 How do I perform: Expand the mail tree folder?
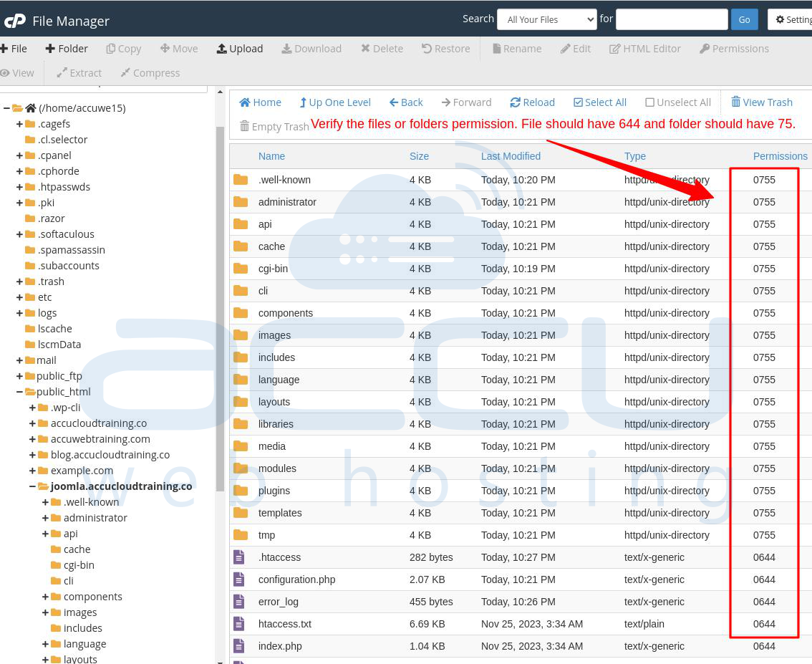[x=19, y=360]
